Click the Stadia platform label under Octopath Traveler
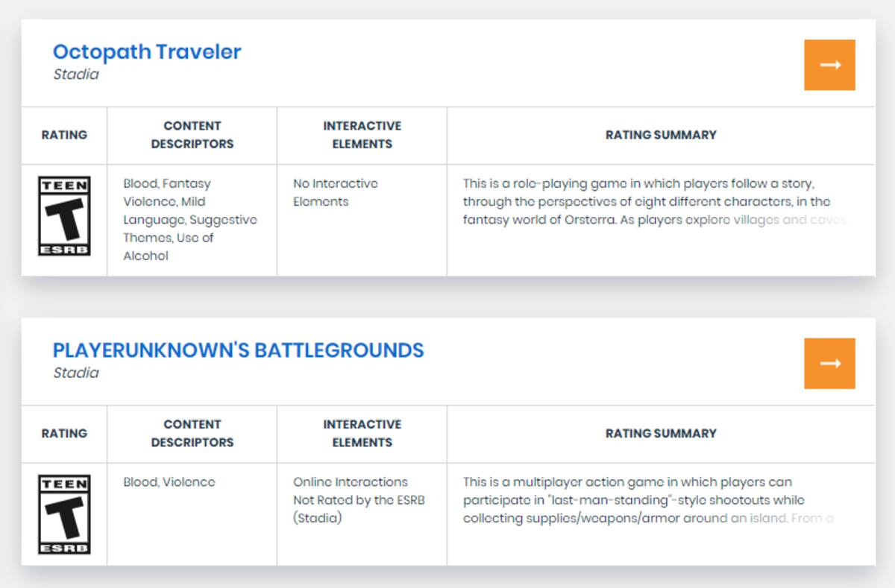 pos(76,75)
